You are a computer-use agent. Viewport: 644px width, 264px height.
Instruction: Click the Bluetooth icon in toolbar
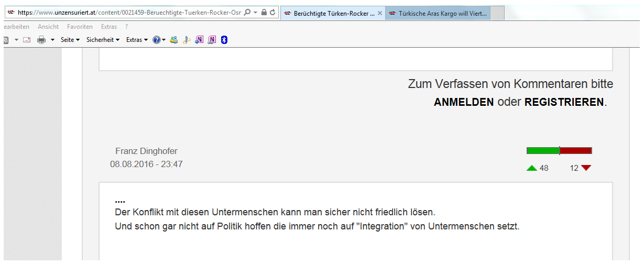224,40
